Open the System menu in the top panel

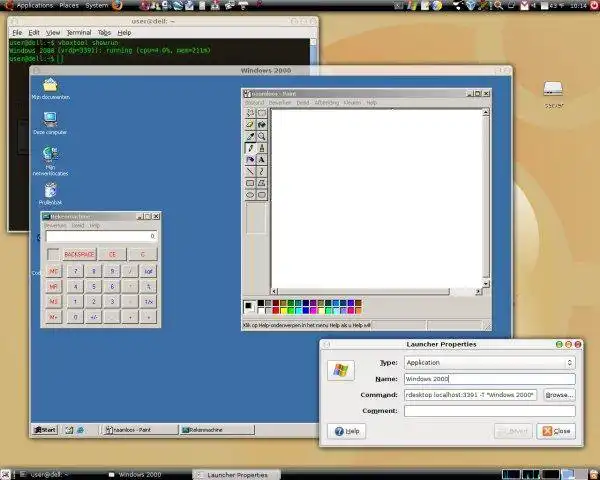pyautogui.click(x=96, y=5)
